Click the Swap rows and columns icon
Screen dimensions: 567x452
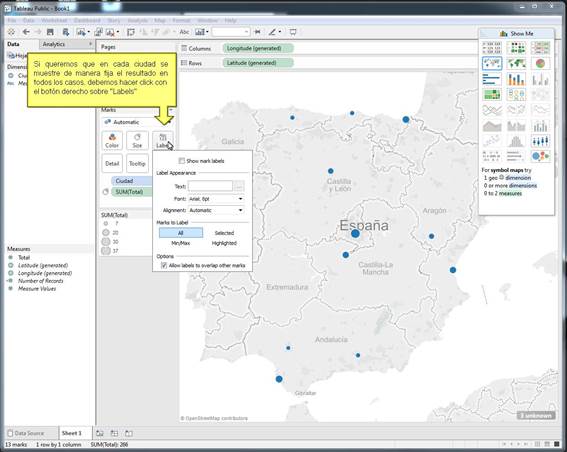coord(131,32)
